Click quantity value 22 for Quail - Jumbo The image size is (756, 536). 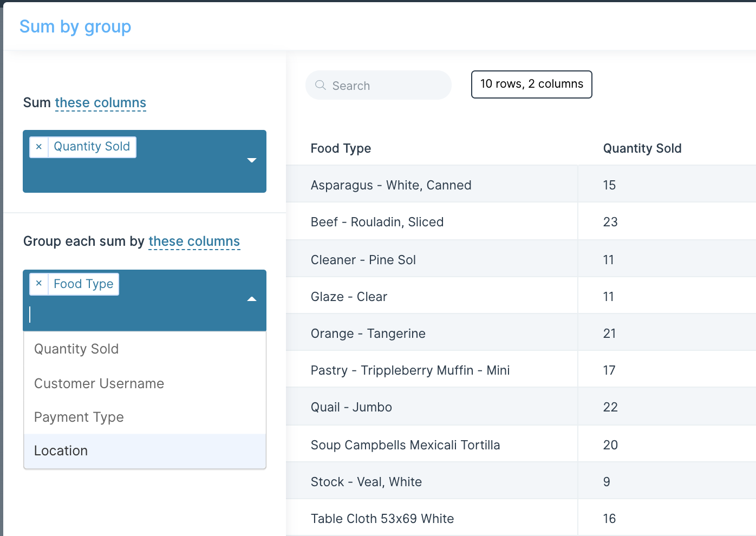click(610, 407)
